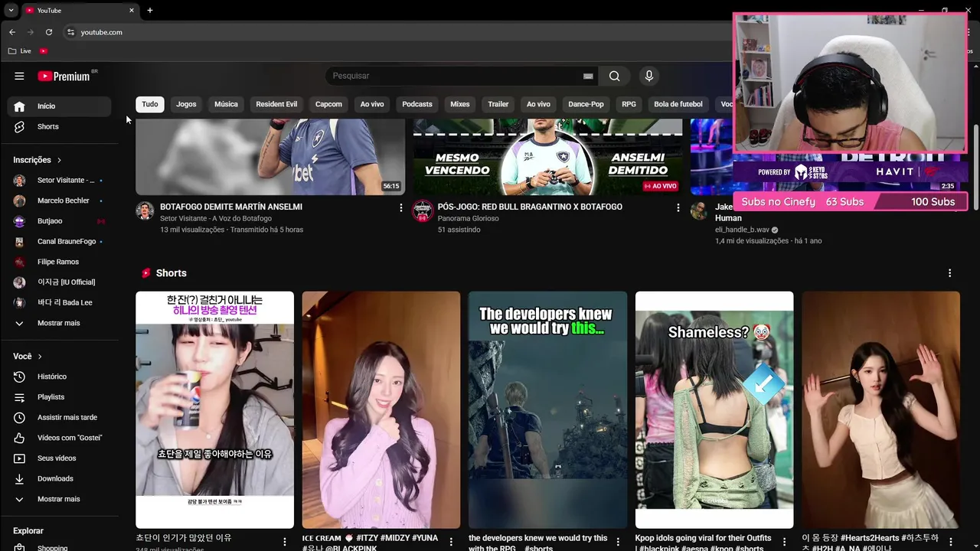Expand Mostrar mais under Inscrições
Image resolution: width=980 pixels, height=551 pixels.
(x=59, y=323)
